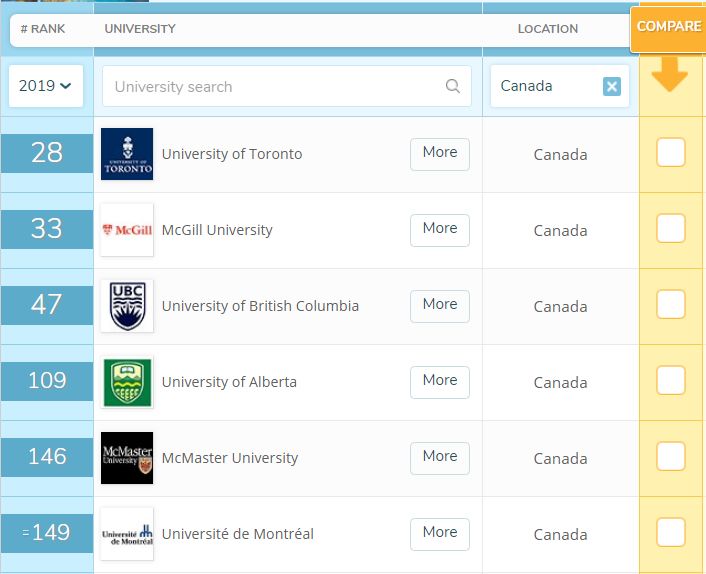The image size is (706, 574).
Task: Click the University of Toronto logo
Action: click(x=127, y=154)
